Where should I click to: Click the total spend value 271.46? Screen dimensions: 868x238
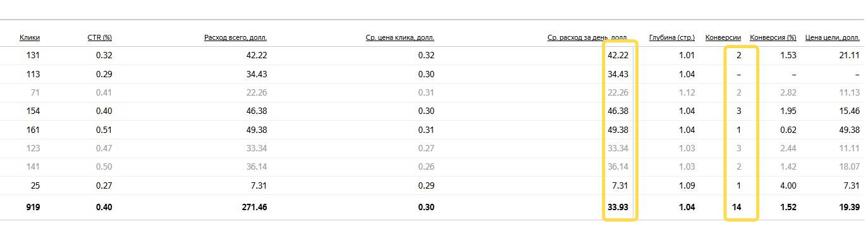coord(254,207)
